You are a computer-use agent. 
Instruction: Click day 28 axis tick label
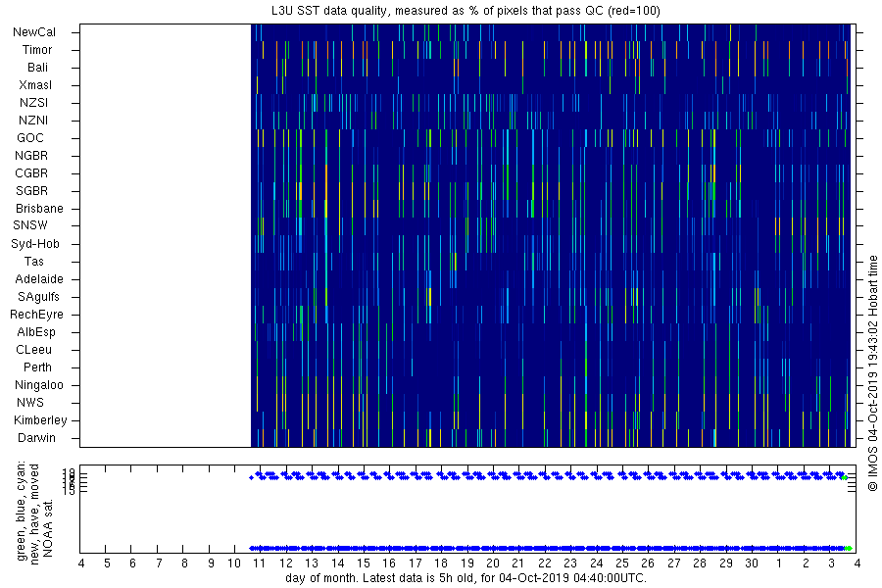[700, 563]
